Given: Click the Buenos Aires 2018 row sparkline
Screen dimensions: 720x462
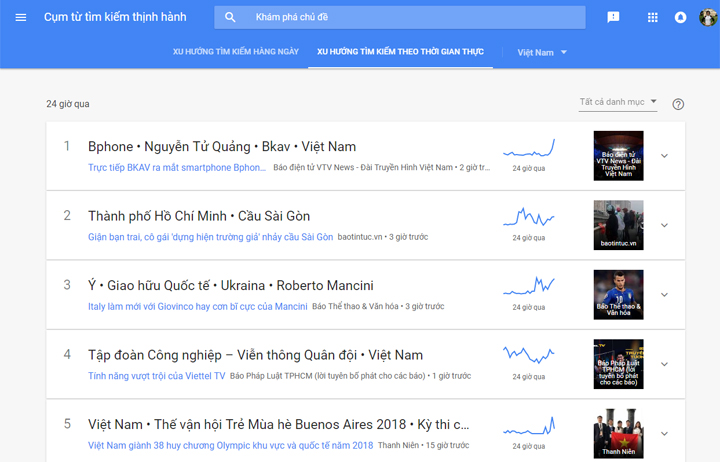Looking at the screenshot, I should (x=529, y=426).
